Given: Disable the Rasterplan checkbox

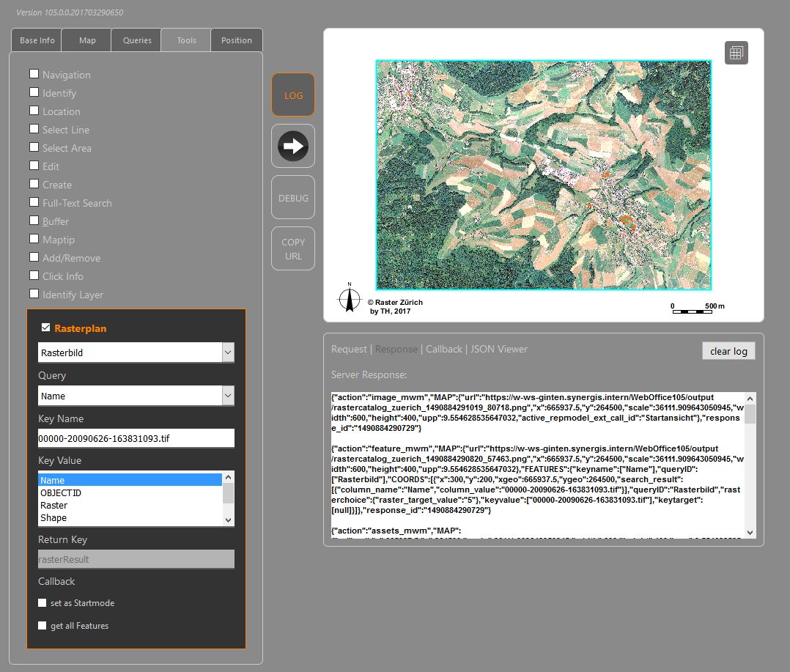Looking at the screenshot, I should click(x=45, y=328).
